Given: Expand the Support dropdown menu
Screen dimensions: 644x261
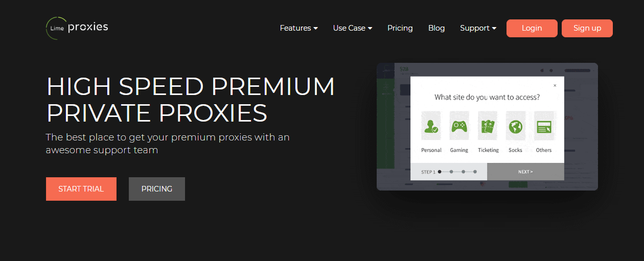Looking at the screenshot, I should [x=478, y=28].
